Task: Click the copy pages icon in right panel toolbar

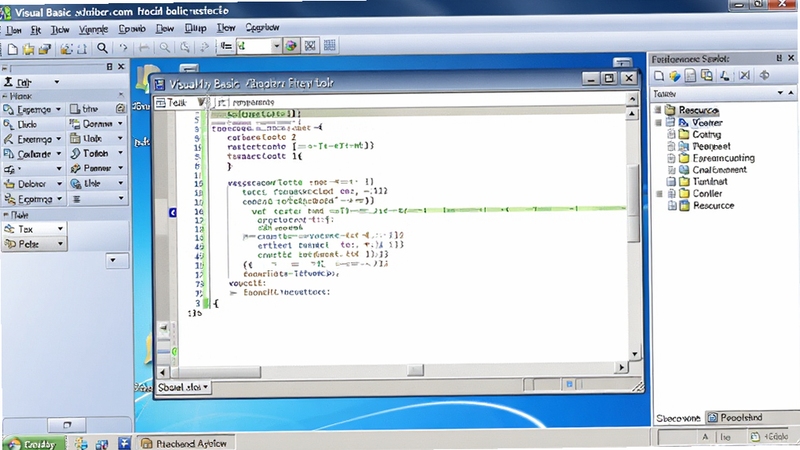Action: pyautogui.click(x=707, y=76)
